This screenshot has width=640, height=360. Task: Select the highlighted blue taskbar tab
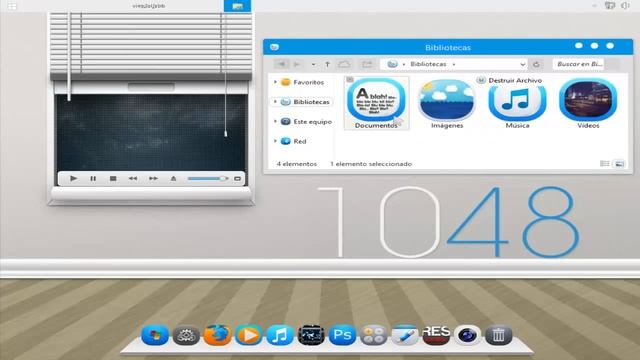click(x=237, y=6)
